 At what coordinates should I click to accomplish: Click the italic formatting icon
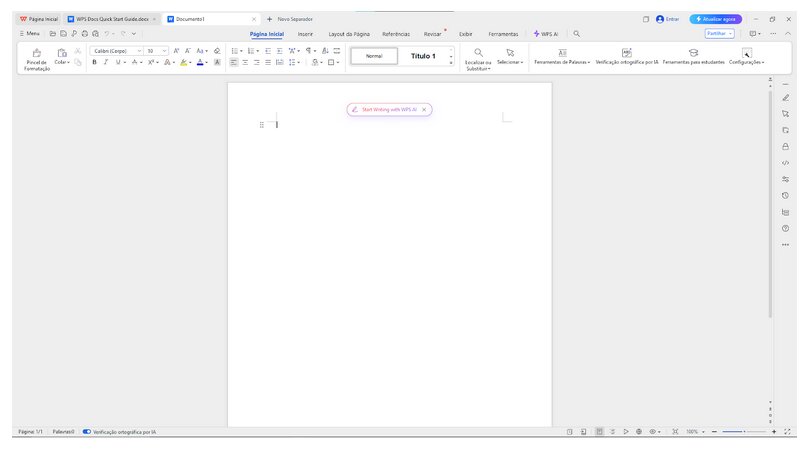[107, 62]
